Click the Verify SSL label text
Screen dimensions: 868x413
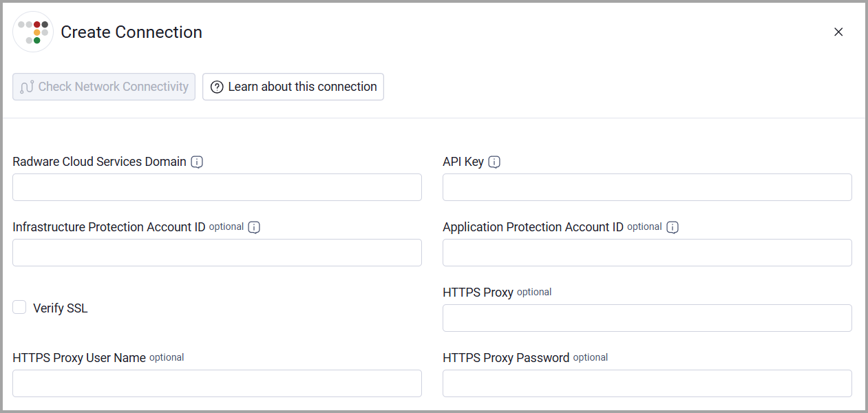coord(61,308)
